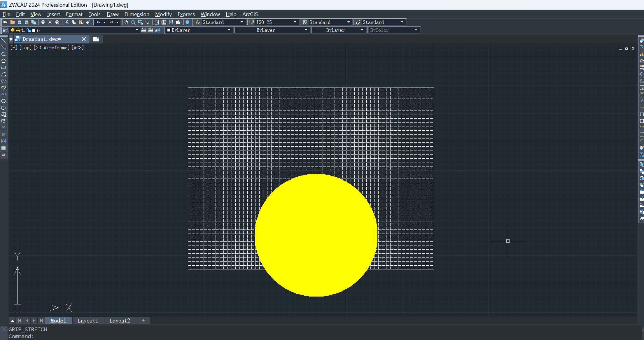Select the Construction Line tool

point(3,47)
